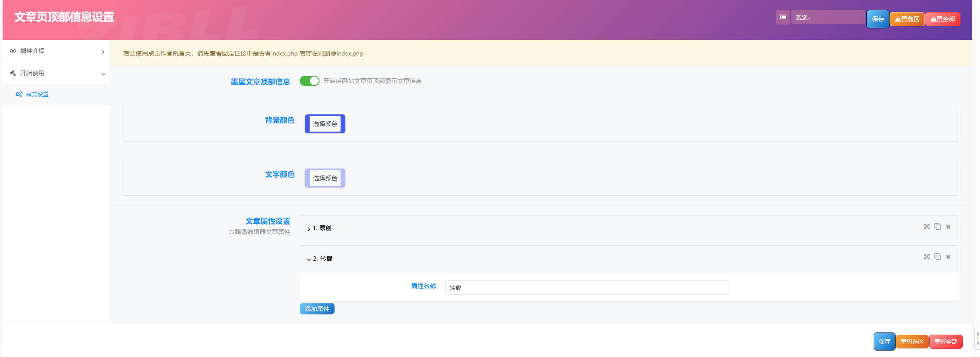Select the 样式设置 submenu item
Screen dimensions: 980x357
click(37, 94)
